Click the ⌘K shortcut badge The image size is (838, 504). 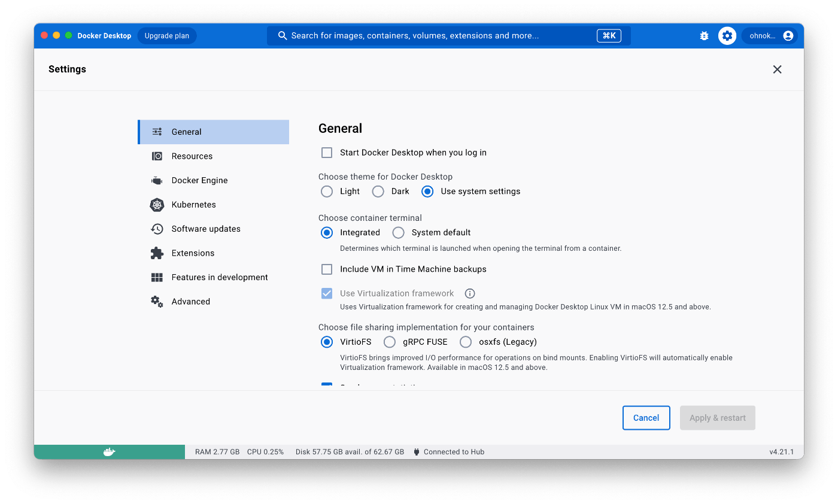(x=609, y=36)
